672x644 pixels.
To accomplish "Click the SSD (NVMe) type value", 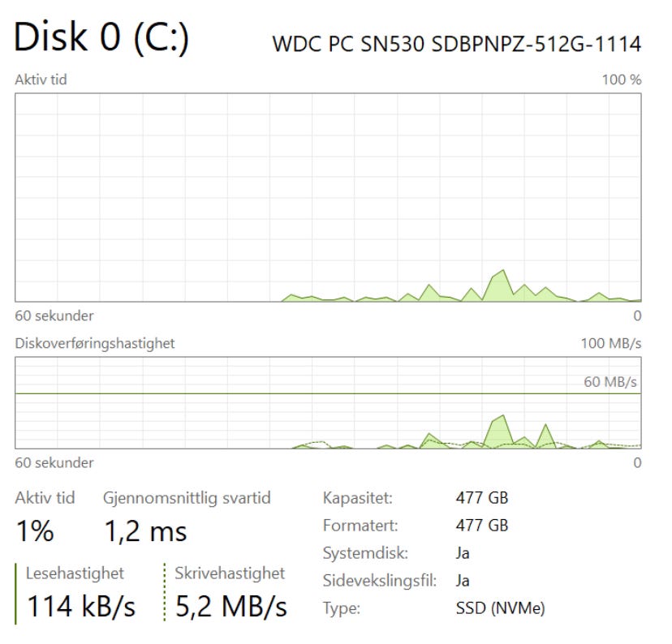I will [x=501, y=608].
